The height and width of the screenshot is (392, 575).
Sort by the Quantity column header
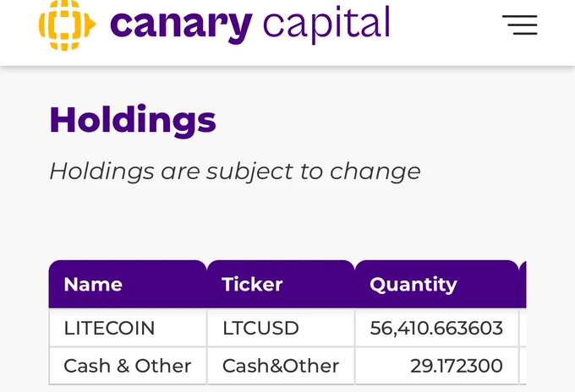click(413, 285)
